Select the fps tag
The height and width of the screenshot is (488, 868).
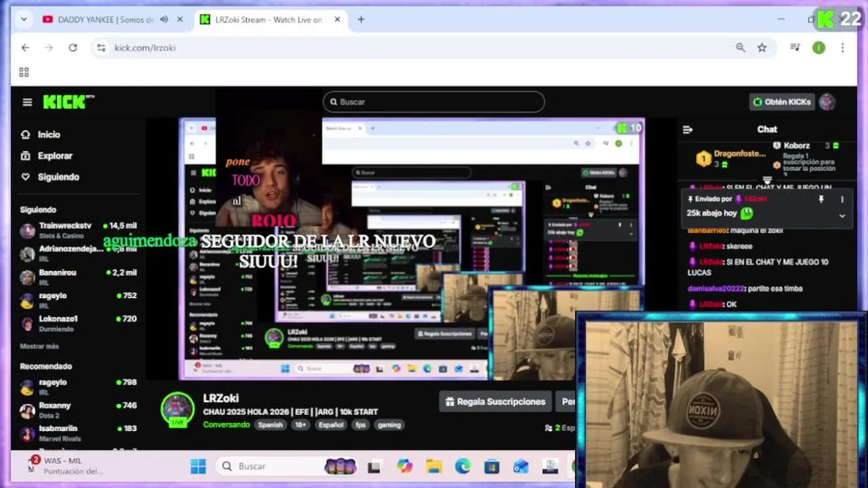pyautogui.click(x=359, y=425)
